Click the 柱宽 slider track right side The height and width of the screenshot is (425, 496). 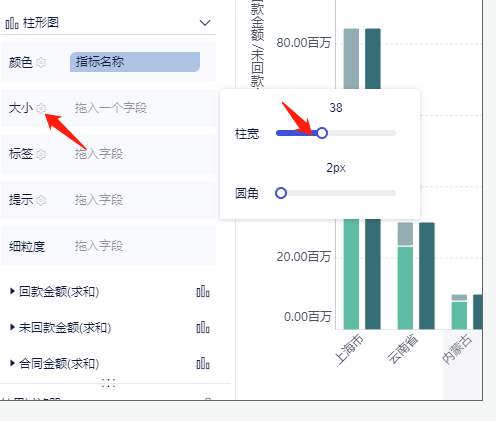click(x=362, y=133)
